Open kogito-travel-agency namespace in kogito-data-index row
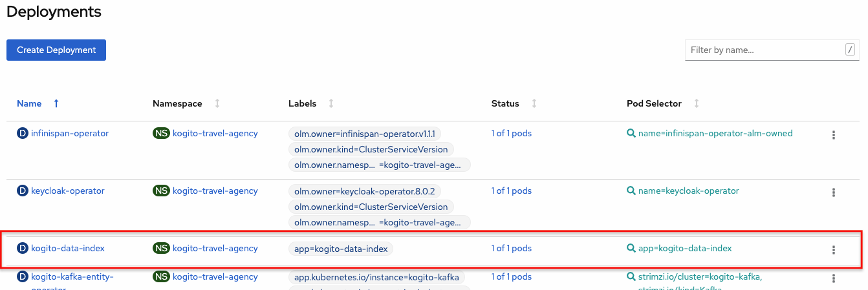The image size is (868, 290). [215, 249]
